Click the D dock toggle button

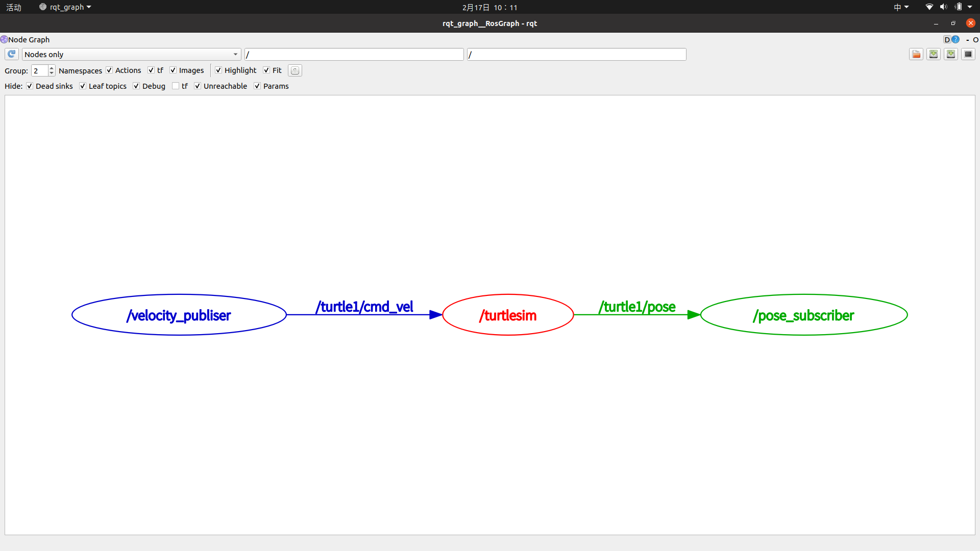tap(947, 39)
